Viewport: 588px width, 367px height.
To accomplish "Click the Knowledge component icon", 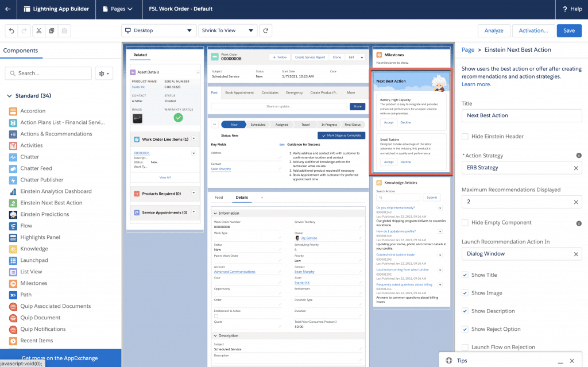I will (14, 248).
